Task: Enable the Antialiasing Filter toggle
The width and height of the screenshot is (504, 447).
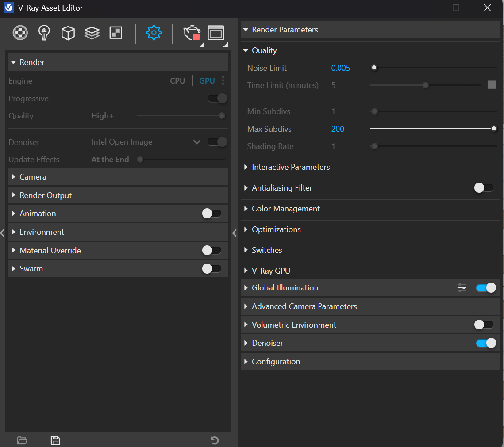Action: click(x=484, y=188)
